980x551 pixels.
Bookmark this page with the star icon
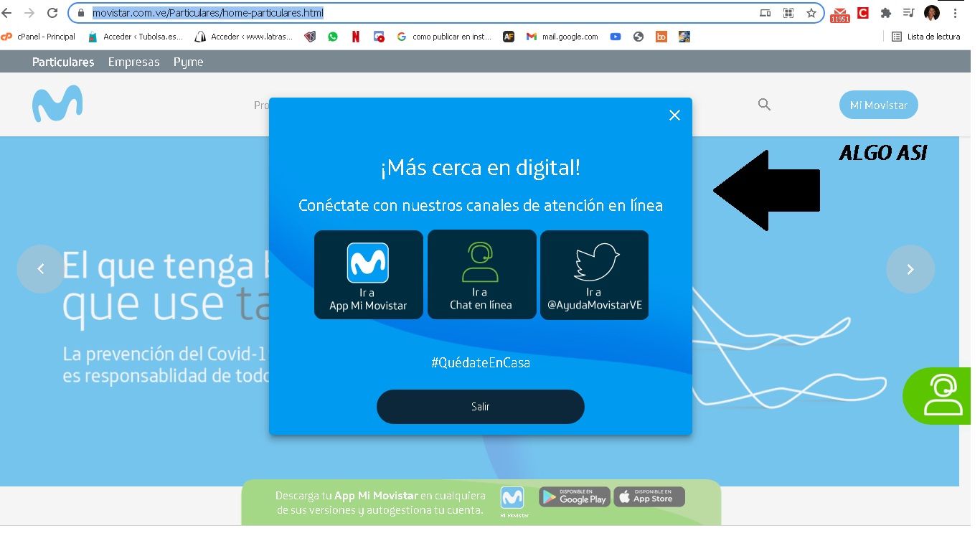(x=811, y=13)
